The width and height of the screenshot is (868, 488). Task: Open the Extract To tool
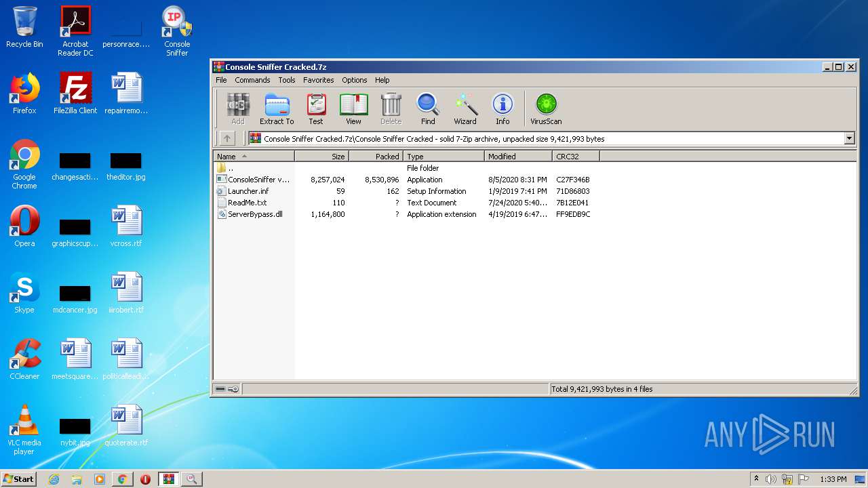277,109
